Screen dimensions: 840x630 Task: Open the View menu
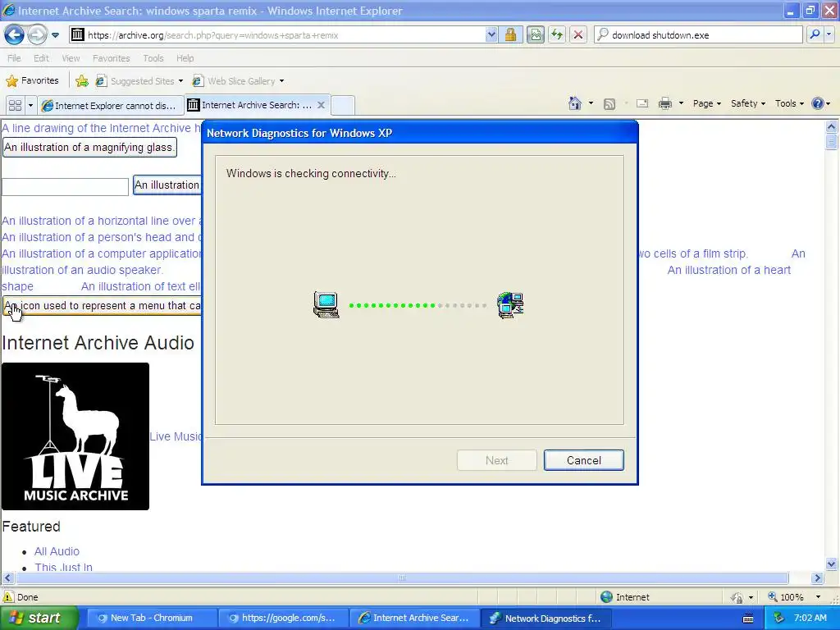[71, 58]
